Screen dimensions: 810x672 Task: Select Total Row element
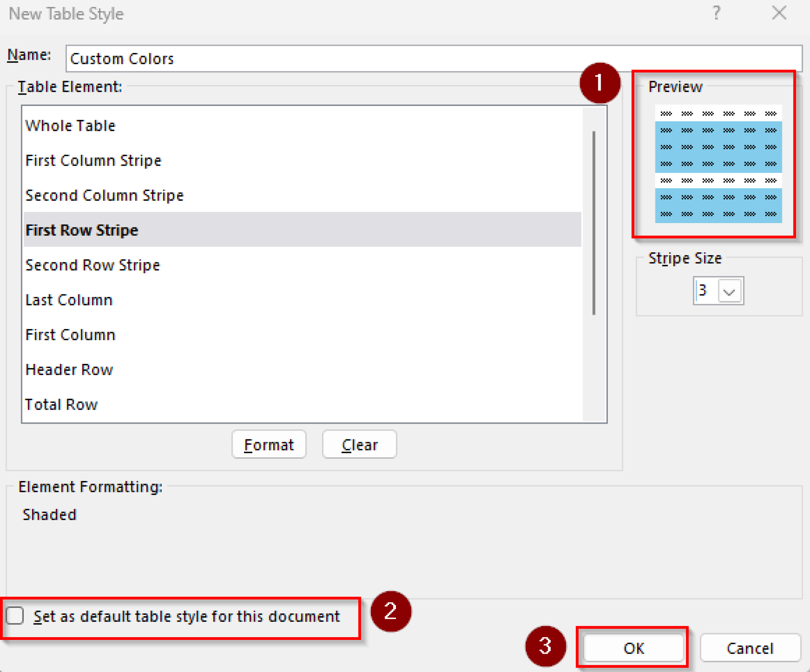61,404
